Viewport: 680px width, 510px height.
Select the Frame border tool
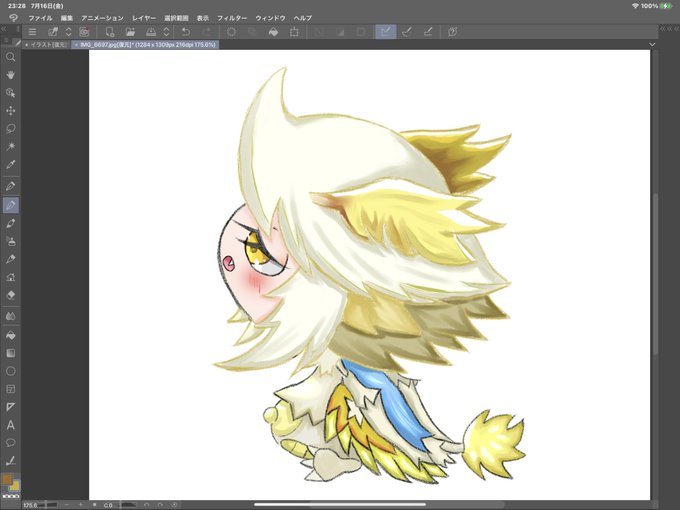pos(10,389)
